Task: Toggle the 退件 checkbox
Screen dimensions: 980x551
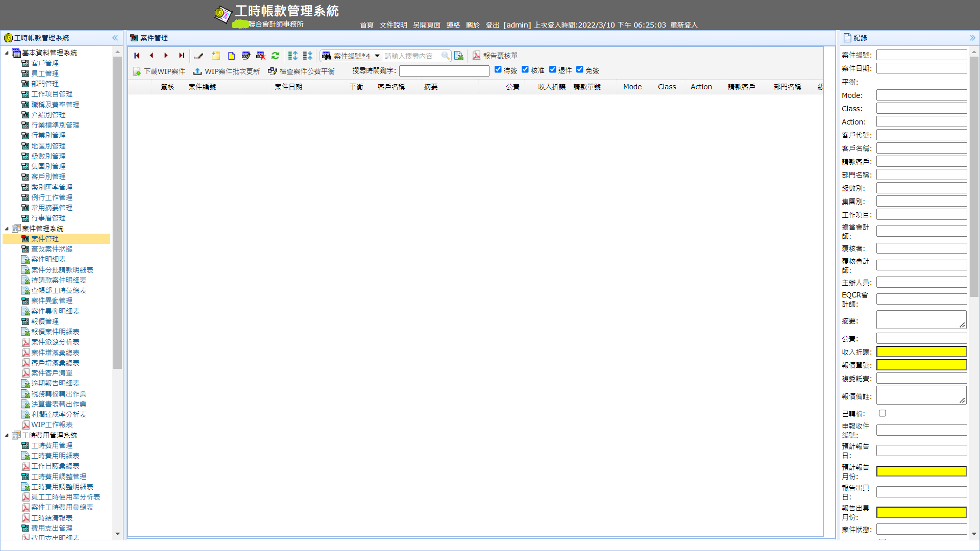Action: pos(552,70)
